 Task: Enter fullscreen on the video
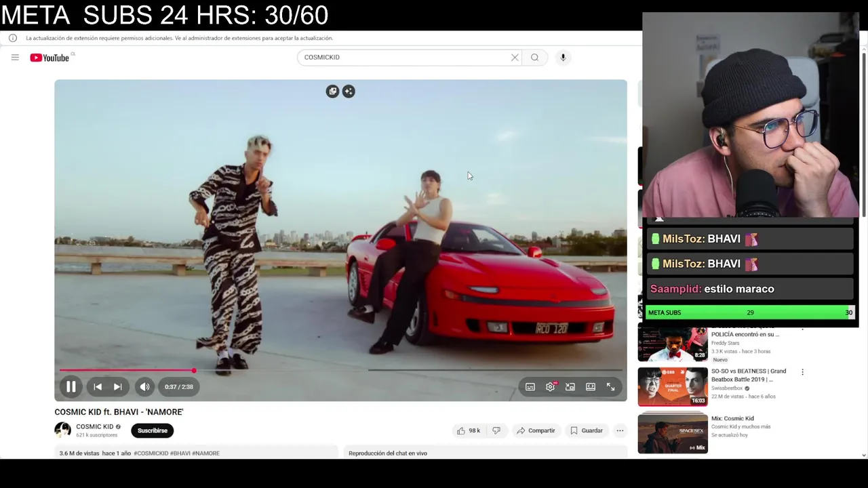pyautogui.click(x=610, y=387)
